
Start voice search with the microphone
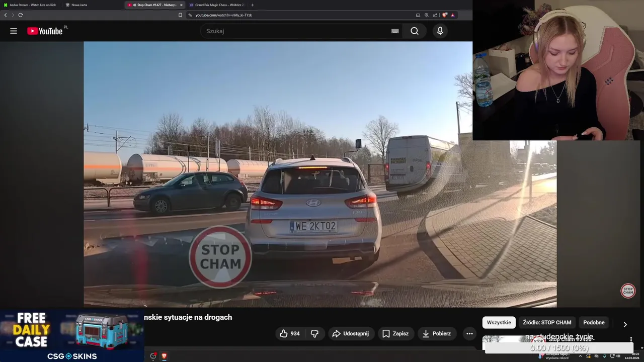point(440,31)
